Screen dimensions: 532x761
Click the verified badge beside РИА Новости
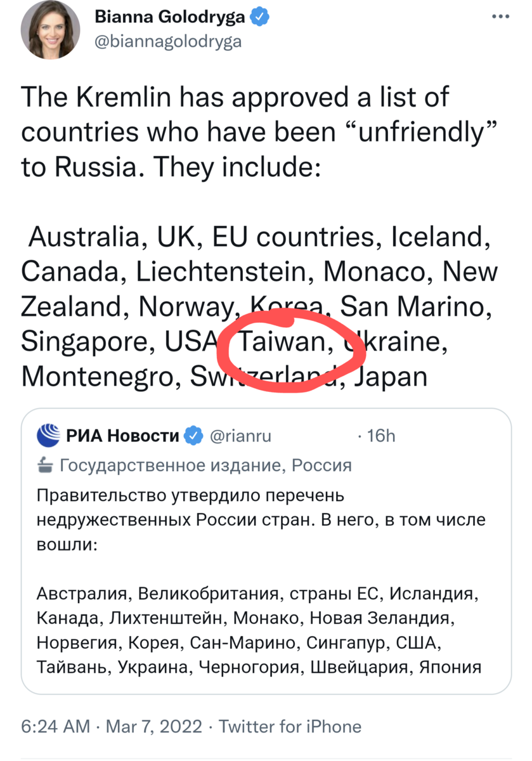[193, 436]
